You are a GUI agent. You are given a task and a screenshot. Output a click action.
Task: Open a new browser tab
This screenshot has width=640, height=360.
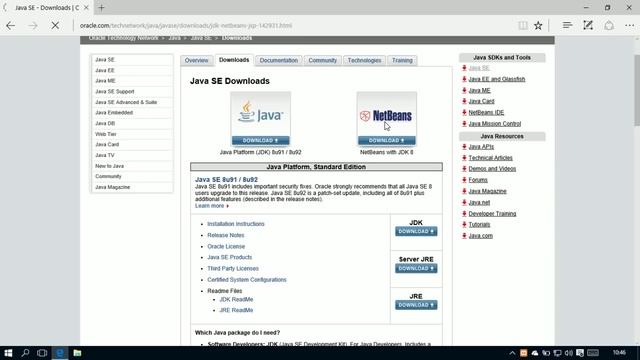[x=101, y=7]
